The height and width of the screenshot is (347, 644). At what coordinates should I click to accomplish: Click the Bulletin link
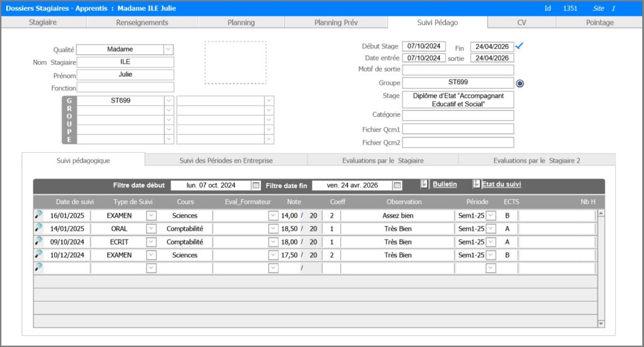coord(445,184)
